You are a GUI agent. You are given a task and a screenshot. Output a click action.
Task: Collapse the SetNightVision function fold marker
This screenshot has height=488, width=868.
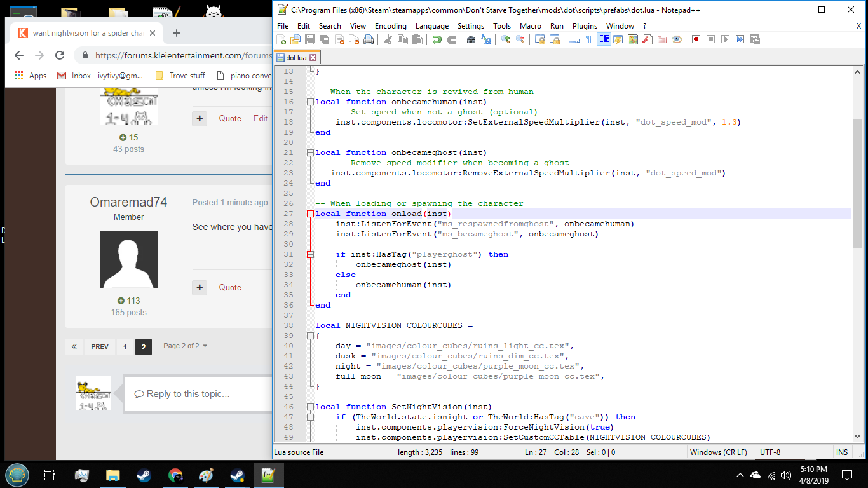pyautogui.click(x=309, y=407)
